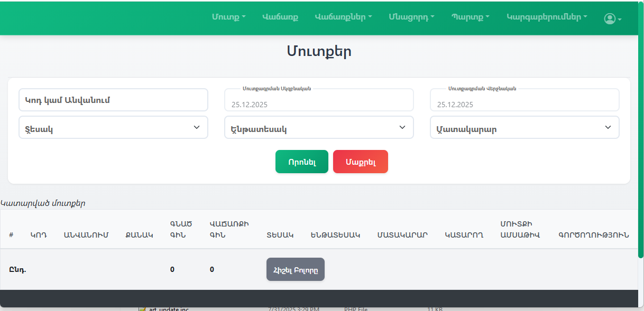
Task: Expand the Ենթատեսակ select box
Action: point(319,128)
